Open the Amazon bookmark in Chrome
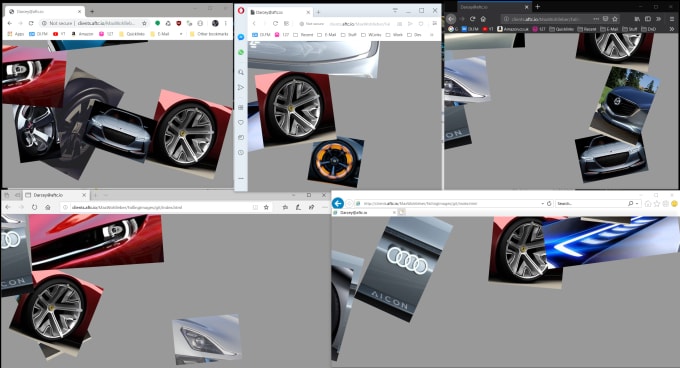This screenshot has width=680, height=368. [x=82, y=34]
